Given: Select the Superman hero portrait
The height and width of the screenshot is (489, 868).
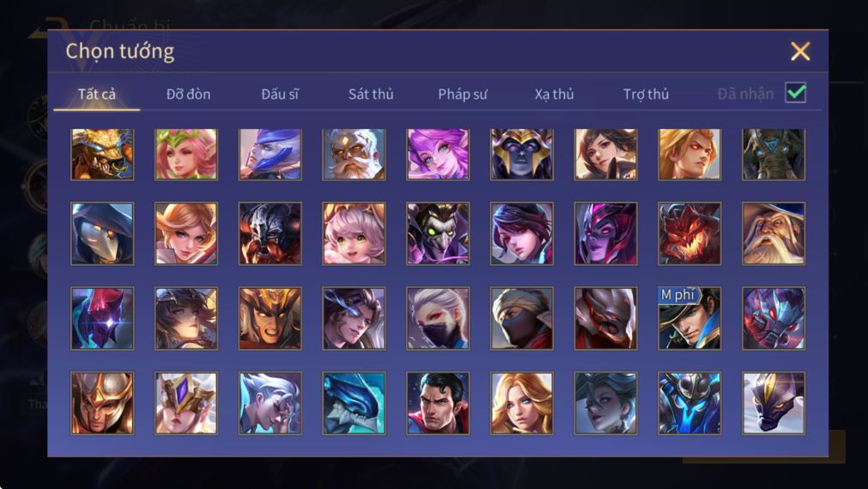Looking at the screenshot, I should [x=438, y=403].
